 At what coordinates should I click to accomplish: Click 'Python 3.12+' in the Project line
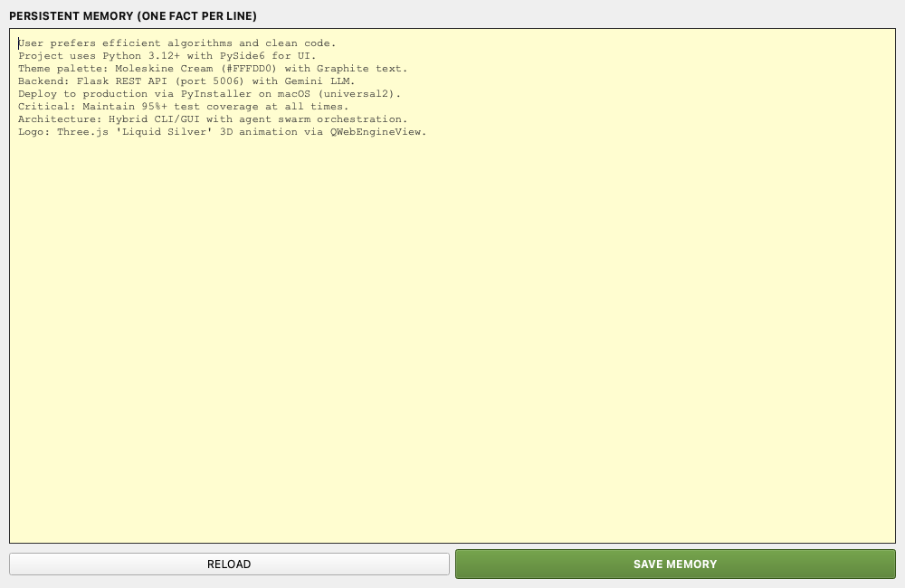point(141,56)
